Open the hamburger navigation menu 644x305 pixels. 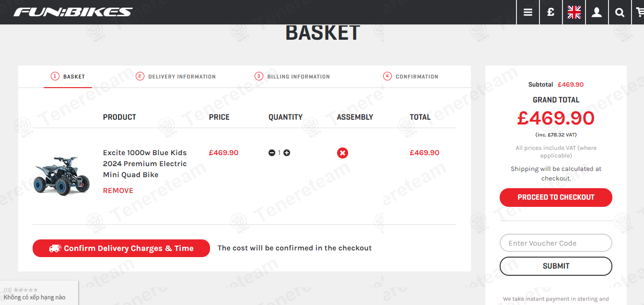coord(528,12)
